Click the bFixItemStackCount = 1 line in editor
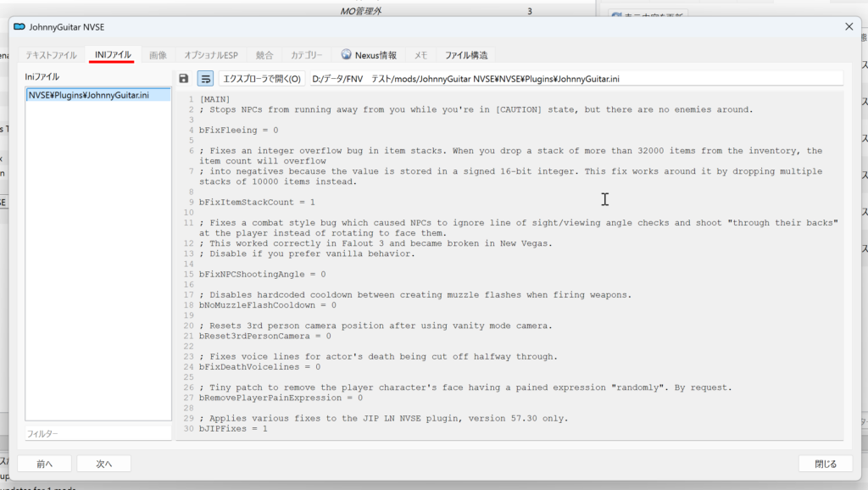The image size is (868, 490). [257, 202]
